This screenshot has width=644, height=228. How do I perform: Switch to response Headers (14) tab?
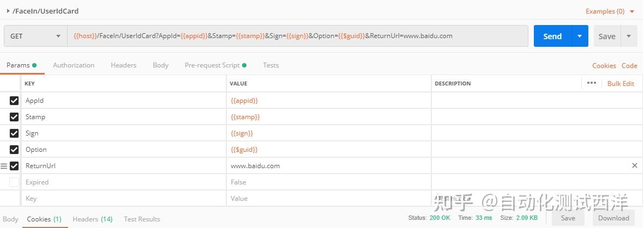[x=92, y=219]
